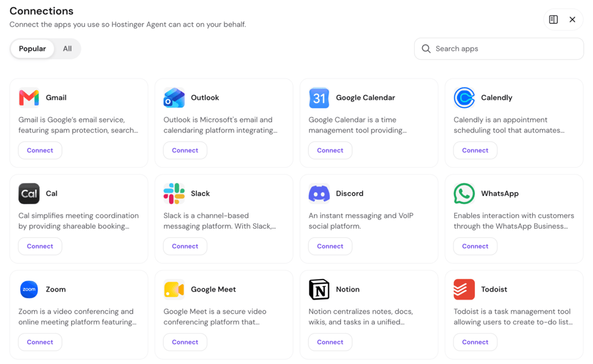Click 'Gmail is Google's email service' description

[78, 125]
